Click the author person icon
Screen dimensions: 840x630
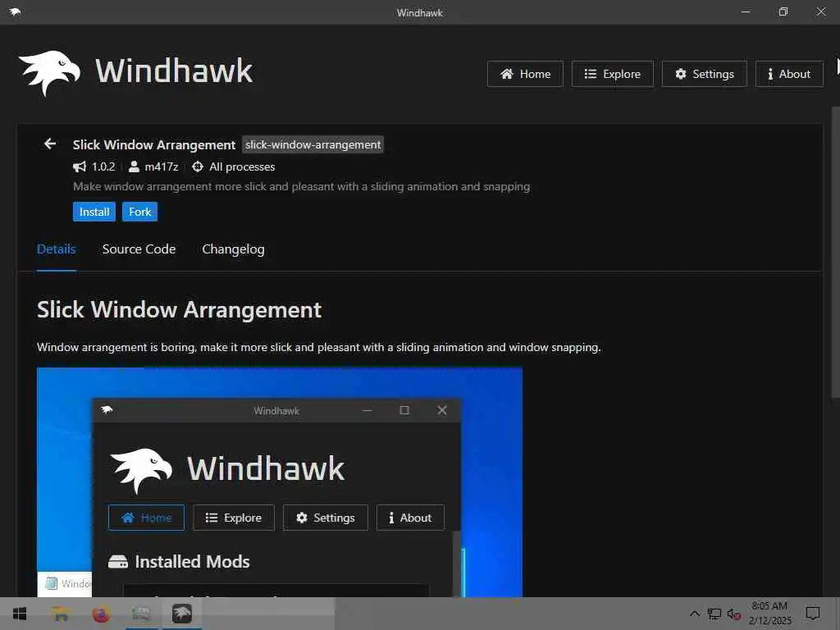[x=134, y=167]
